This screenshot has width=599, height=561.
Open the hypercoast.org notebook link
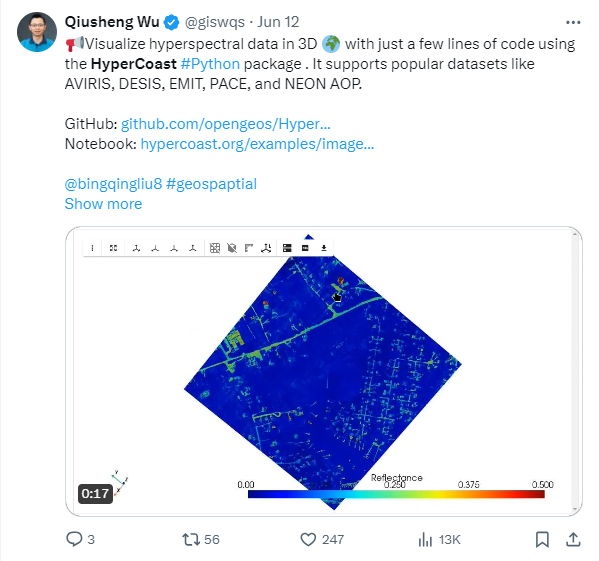click(257, 144)
